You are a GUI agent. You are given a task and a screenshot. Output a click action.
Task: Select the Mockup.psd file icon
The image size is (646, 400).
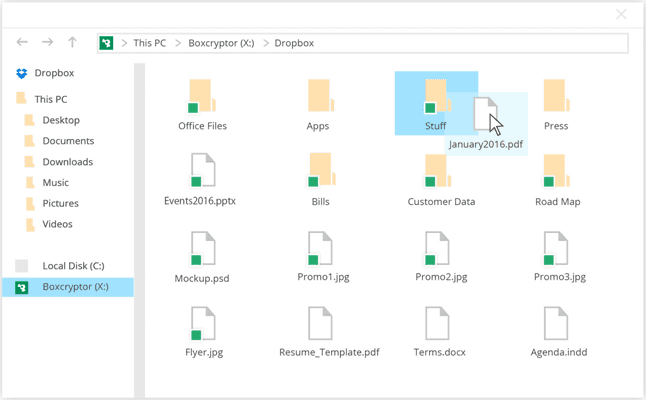[202, 250]
